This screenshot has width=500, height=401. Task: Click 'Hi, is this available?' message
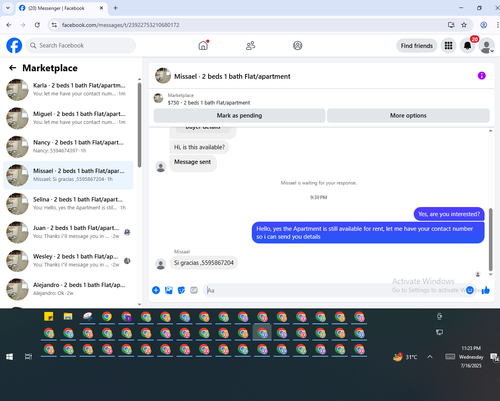[x=199, y=147]
